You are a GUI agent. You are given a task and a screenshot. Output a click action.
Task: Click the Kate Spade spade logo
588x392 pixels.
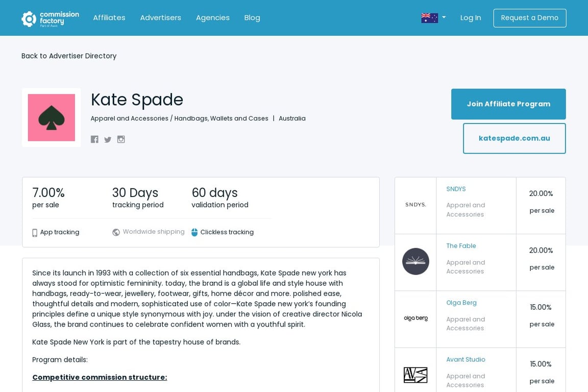52,117
